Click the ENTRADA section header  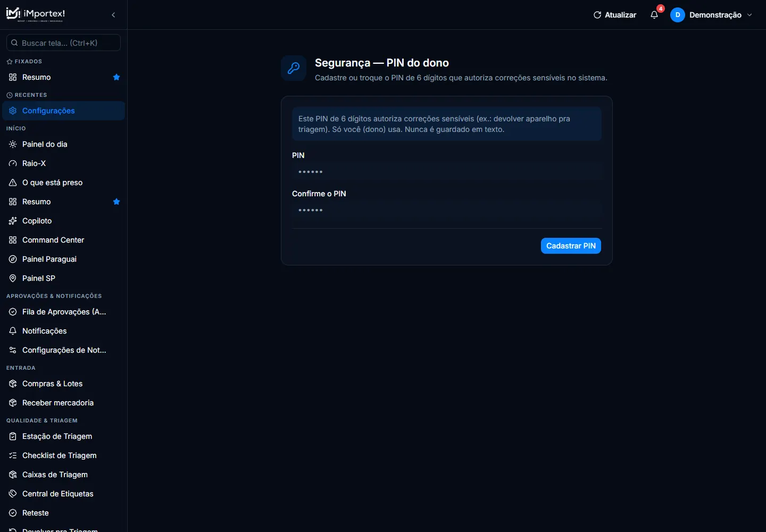pyautogui.click(x=21, y=368)
